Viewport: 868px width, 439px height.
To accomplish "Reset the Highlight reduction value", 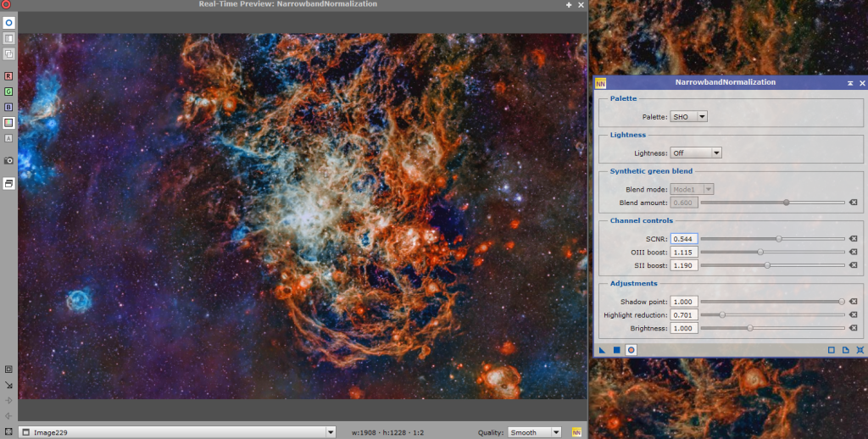I will pos(853,315).
